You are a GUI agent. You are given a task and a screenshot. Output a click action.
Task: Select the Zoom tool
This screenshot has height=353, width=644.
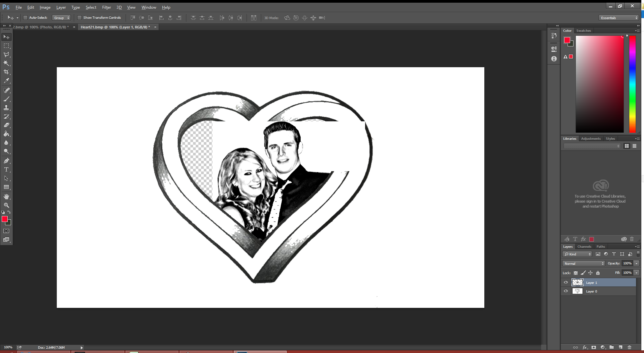click(6, 205)
